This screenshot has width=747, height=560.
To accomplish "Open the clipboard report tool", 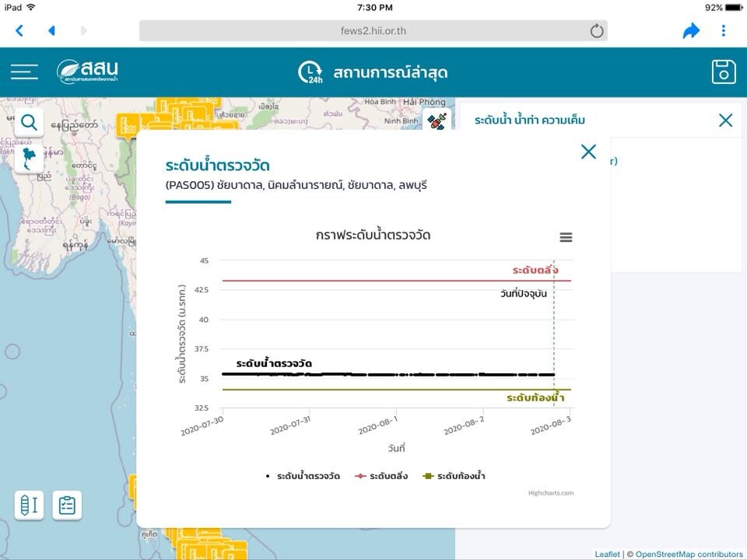I will point(67,506).
